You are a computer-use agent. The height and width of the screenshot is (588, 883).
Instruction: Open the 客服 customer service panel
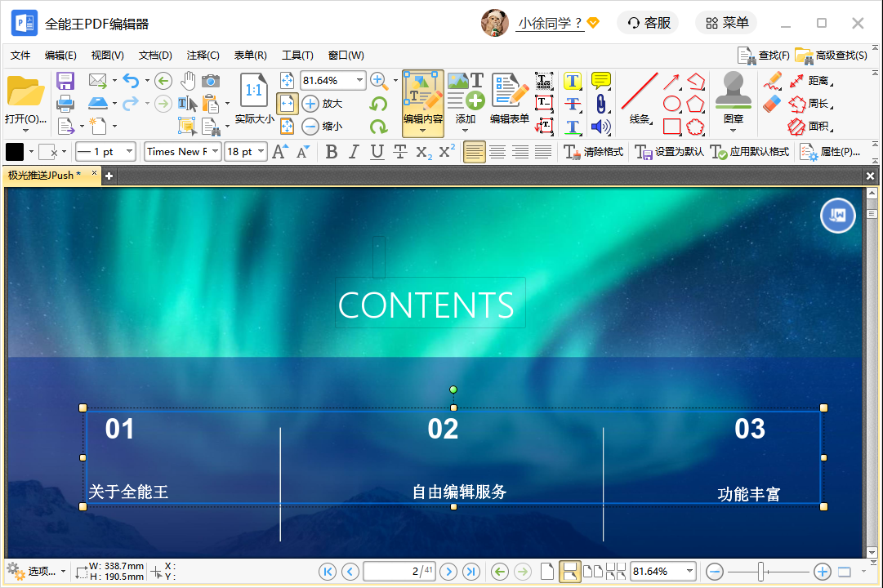click(648, 22)
